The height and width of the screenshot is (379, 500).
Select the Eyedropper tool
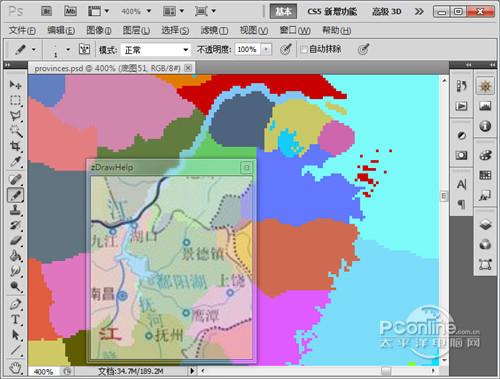[x=15, y=162]
